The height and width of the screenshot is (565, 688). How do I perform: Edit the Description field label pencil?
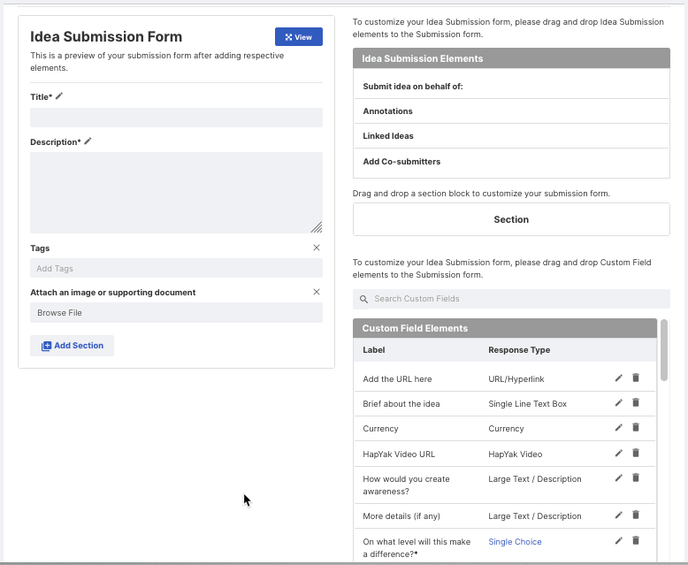88,141
